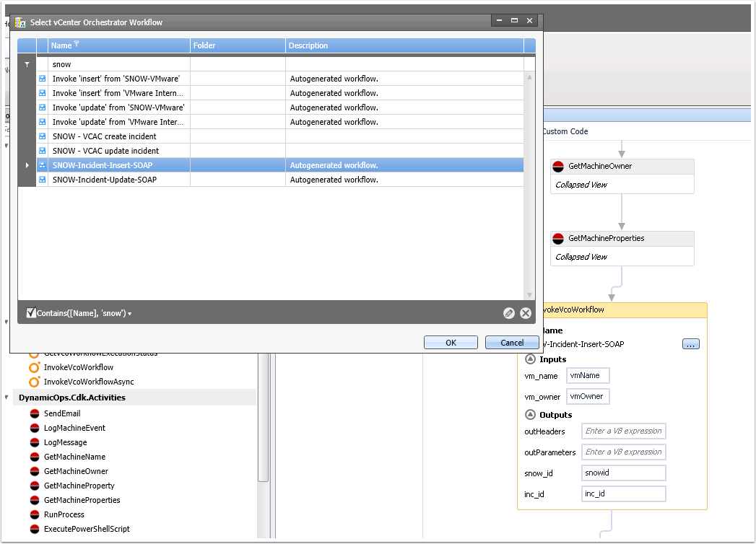Open the filter expression dropdown arrow

pos(130,314)
